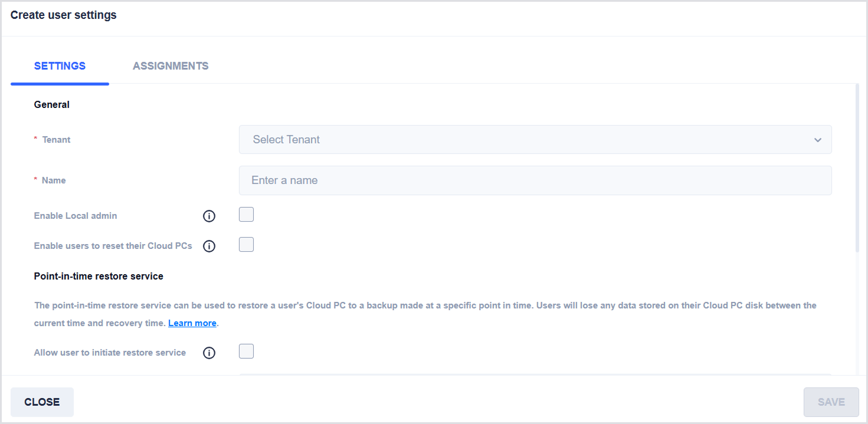The height and width of the screenshot is (424, 868).
Task: Click the vertical scrollbar thumb
Action: tap(857, 168)
